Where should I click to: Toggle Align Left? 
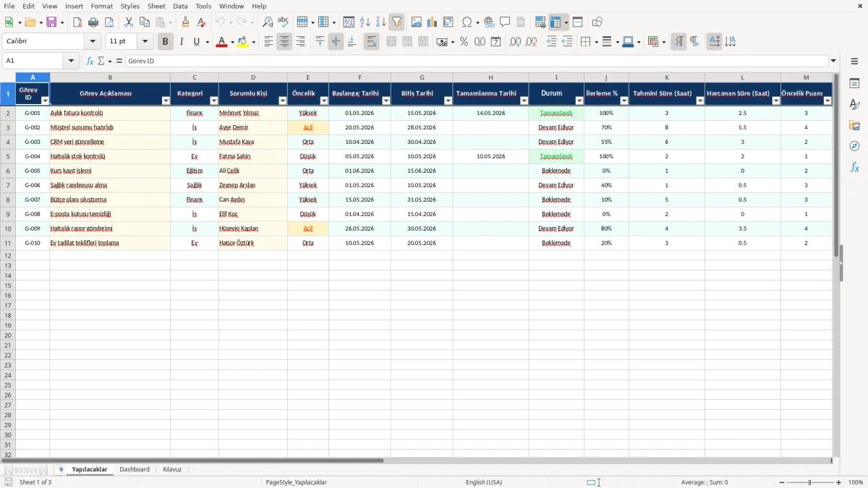point(268,42)
